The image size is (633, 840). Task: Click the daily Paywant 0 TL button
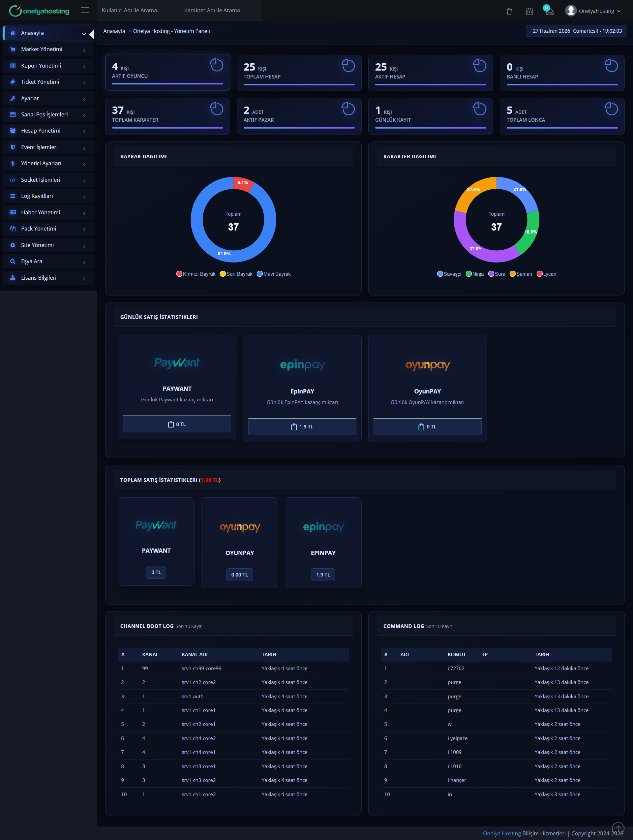177,424
